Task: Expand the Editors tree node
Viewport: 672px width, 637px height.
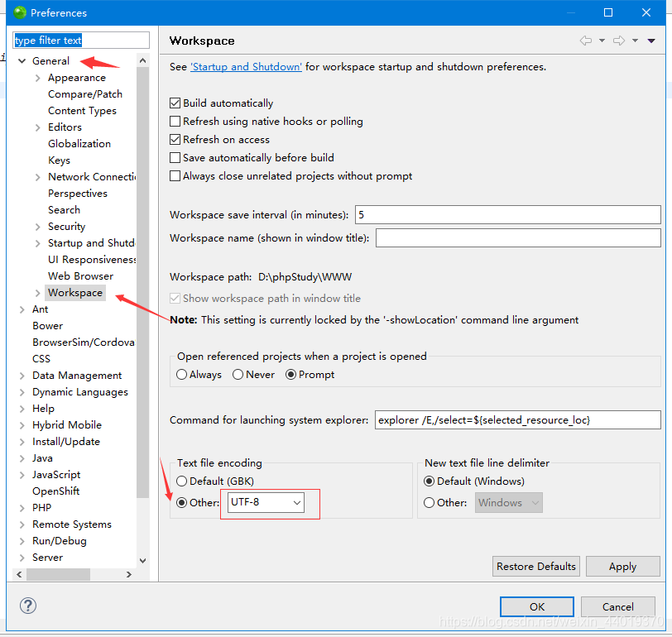Action: [x=38, y=127]
